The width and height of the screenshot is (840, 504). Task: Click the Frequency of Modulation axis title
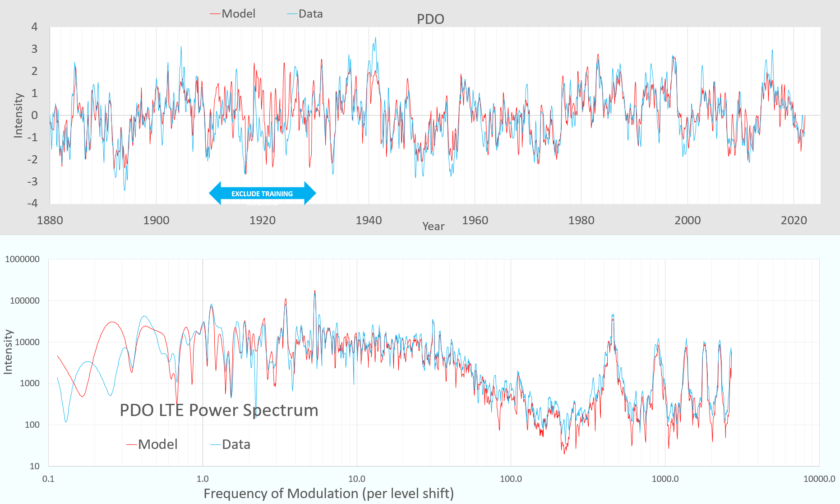pyautogui.click(x=328, y=493)
